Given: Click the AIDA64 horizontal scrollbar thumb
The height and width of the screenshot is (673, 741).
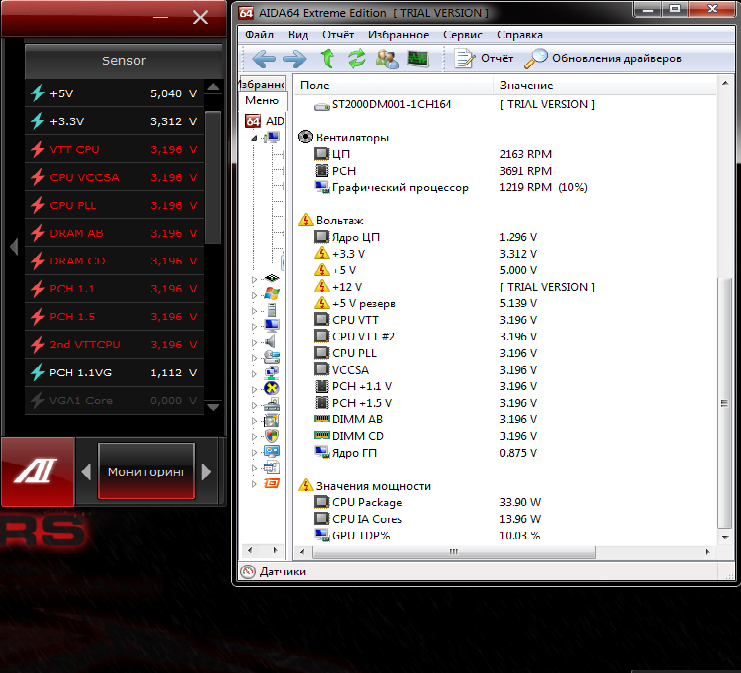Looking at the screenshot, I should click(x=454, y=552).
